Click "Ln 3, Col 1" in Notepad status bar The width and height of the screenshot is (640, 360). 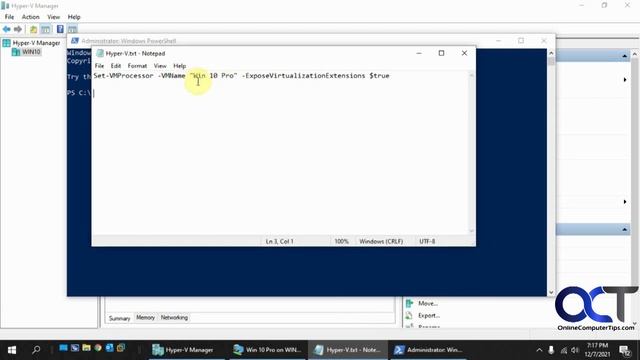point(280,242)
